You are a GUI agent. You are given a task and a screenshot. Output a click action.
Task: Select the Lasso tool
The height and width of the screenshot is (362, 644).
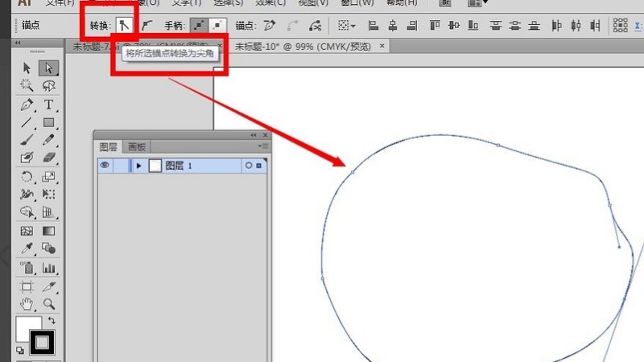pos(48,85)
